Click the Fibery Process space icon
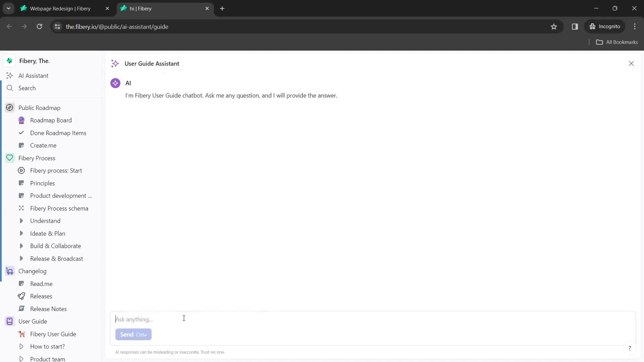The height and width of the screenshot is (362, 644). (10, 158)
